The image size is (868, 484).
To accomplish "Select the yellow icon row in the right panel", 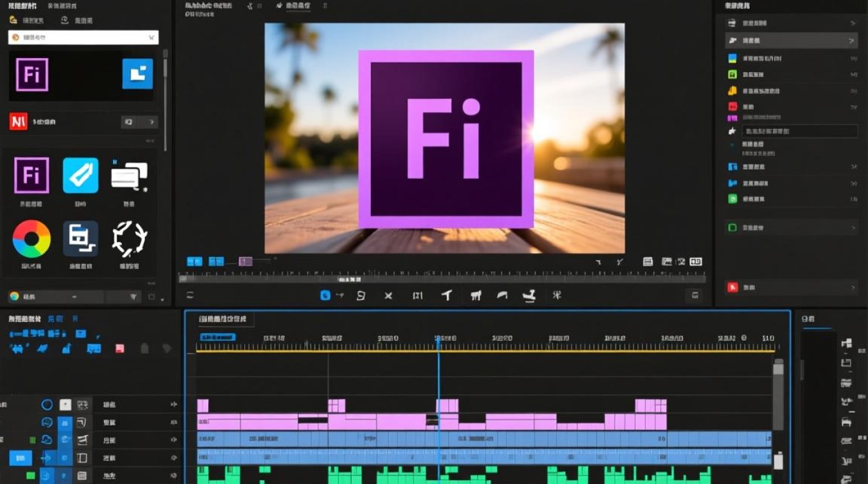I will click(x=791, y=91).
